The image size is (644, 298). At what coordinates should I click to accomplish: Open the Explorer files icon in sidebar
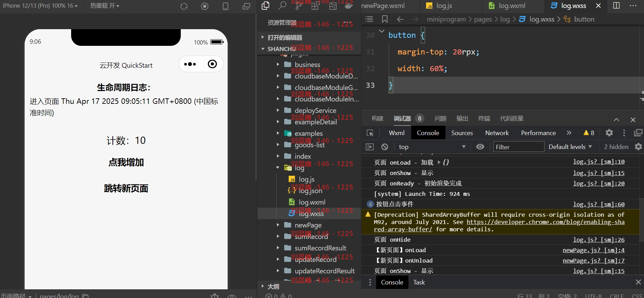(265, 6)
